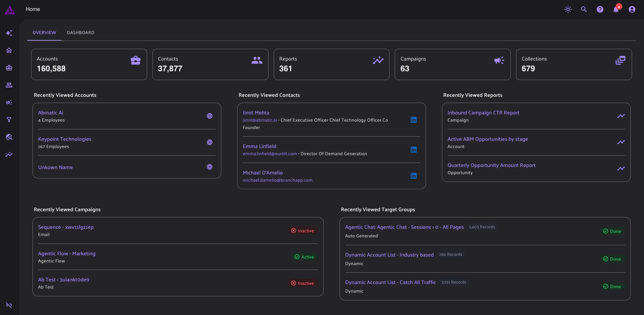This screenshot has width=644, height=315.
Task: Open notifications bell with 4 badge
Action: 616,9
